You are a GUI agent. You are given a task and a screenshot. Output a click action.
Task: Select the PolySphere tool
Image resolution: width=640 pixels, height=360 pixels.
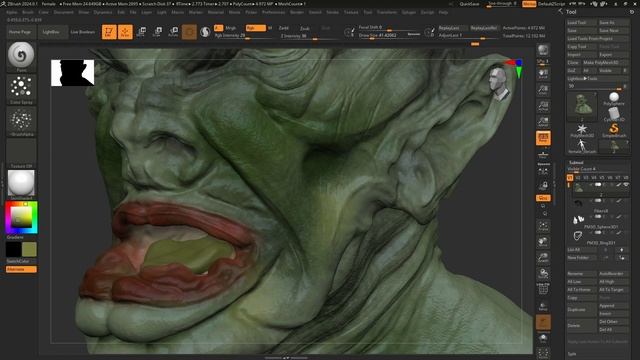(x=613, y=98)
